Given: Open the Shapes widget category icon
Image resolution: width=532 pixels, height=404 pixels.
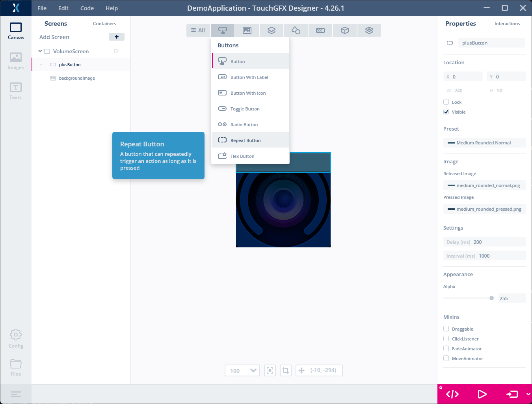Looking at the screenshot, I should coord(296,30).
